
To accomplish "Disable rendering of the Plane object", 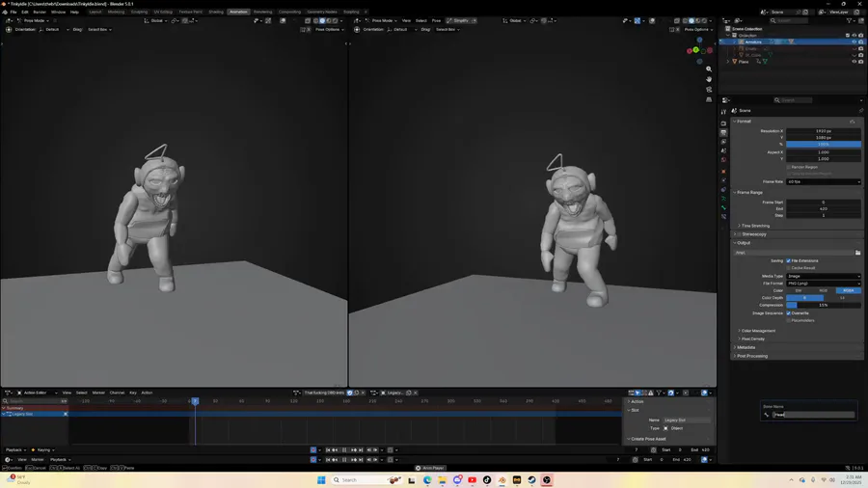I will click(861, 62).
